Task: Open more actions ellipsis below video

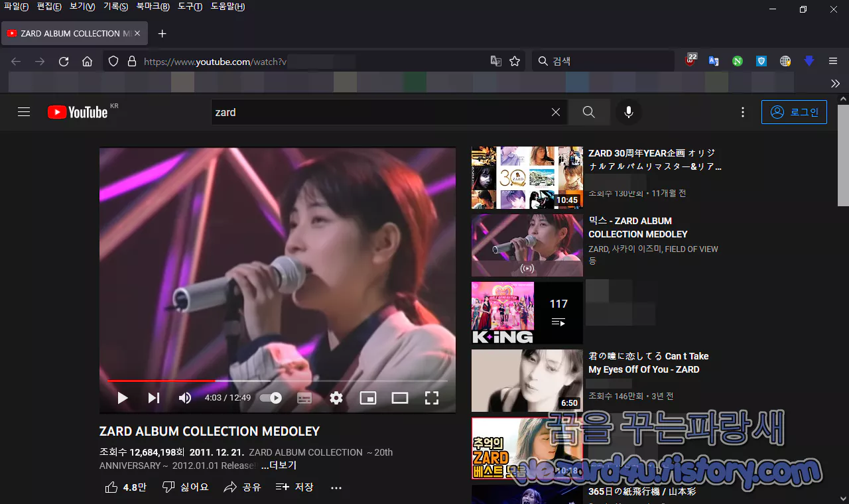Action: click(x=336, y=487)
